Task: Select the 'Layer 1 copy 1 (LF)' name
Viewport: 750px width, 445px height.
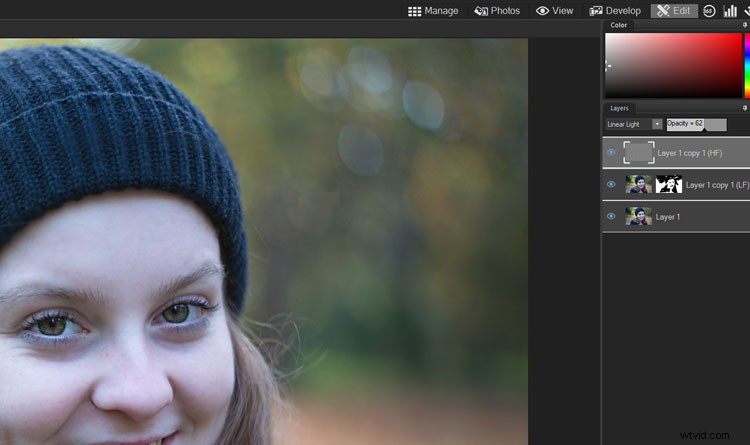Action: point(717,185)
